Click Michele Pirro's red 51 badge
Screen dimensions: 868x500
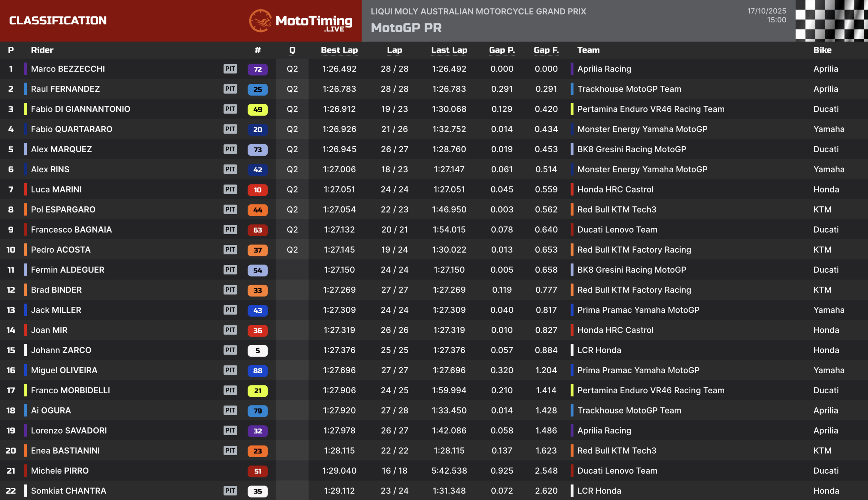257,471
